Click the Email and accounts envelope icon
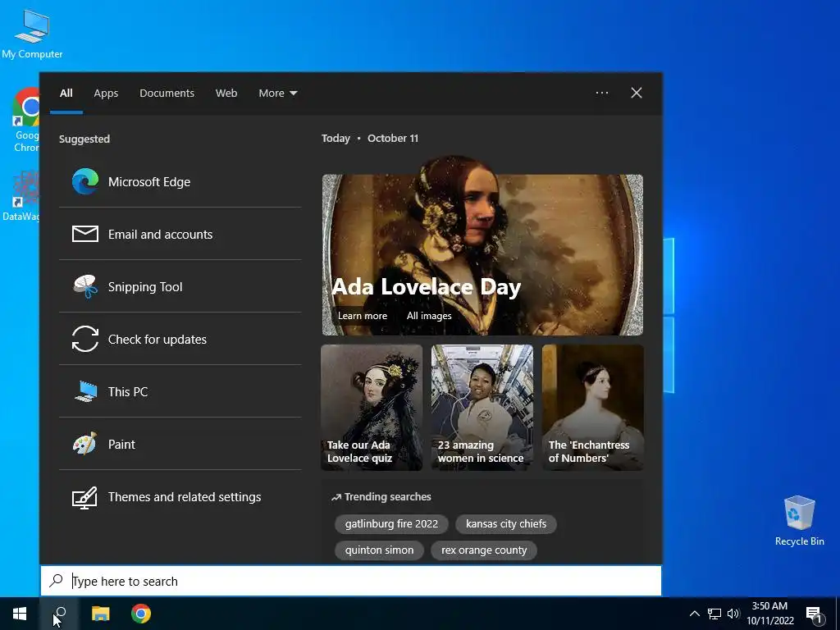The width and height of the screenshot is (840, 630). point(85,234)
